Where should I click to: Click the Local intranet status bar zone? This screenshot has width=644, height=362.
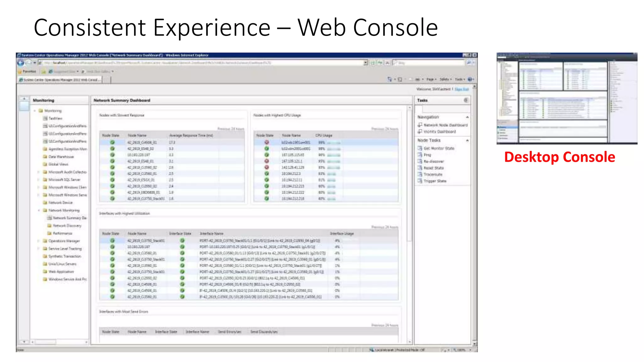[x=397, y=349]
